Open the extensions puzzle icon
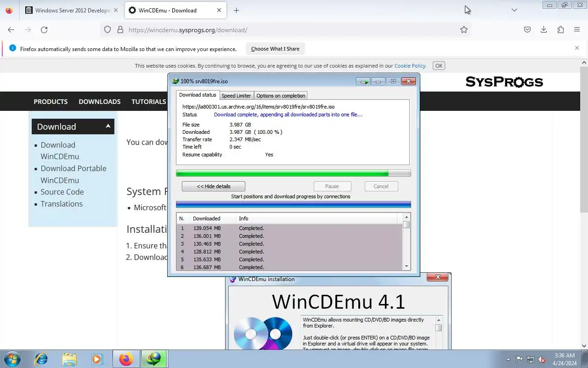This screenshot has width=588, height=368. click(x=560, y=29)
